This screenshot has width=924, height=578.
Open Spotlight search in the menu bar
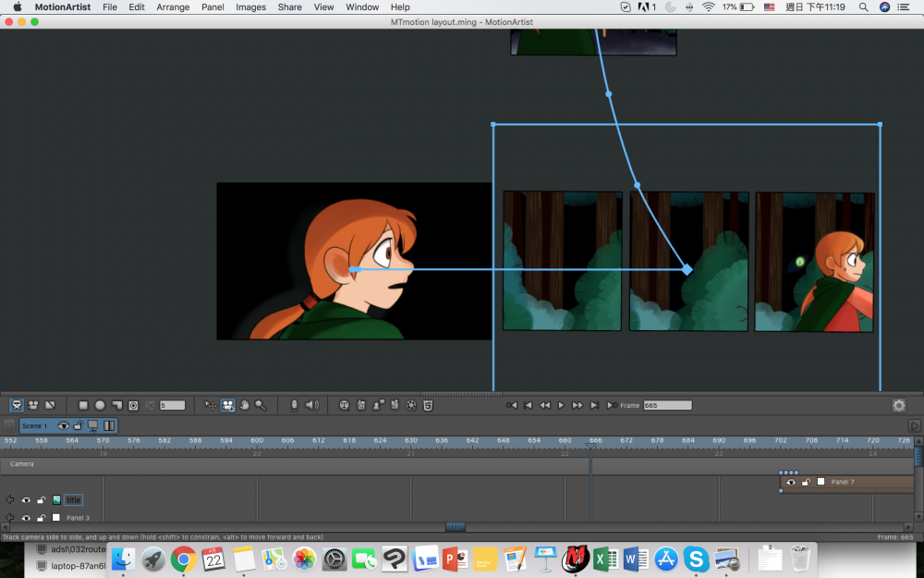[863, 7]
